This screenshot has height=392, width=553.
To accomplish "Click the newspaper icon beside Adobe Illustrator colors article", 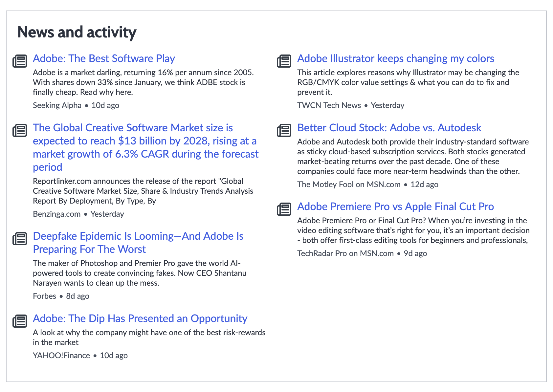I will 284,61.
